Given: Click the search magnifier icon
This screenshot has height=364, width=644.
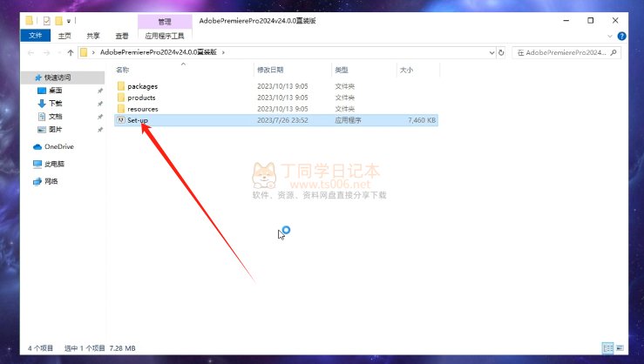Looking at the screenshot, I should 613,52.
